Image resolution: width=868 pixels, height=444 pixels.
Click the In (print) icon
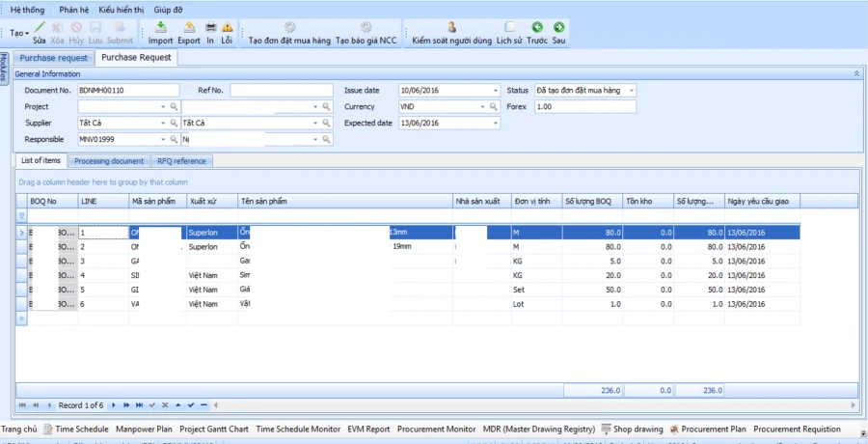point(211,27)
